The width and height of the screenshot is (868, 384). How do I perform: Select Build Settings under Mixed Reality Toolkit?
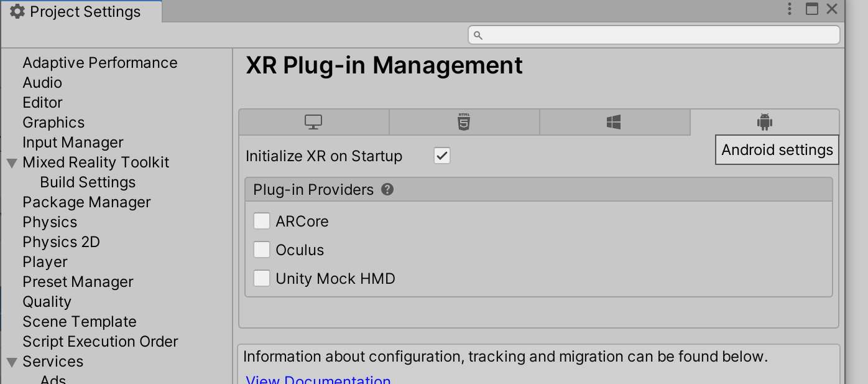click(x=88, y=182)
